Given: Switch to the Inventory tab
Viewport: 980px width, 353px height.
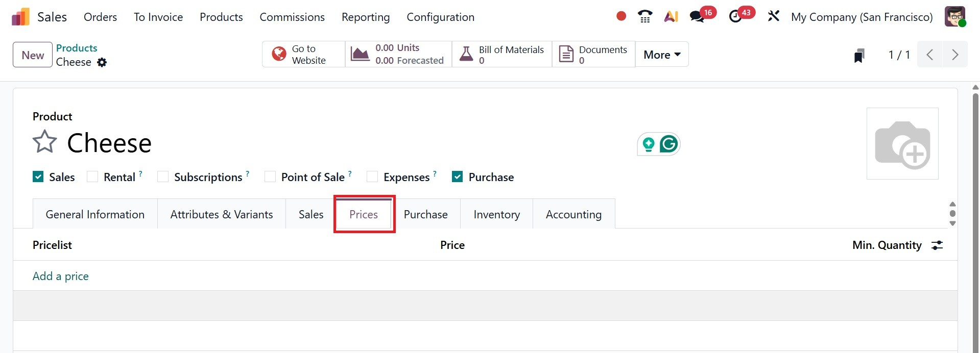Looking at the screenshot, I should click(x=496, y=214).
